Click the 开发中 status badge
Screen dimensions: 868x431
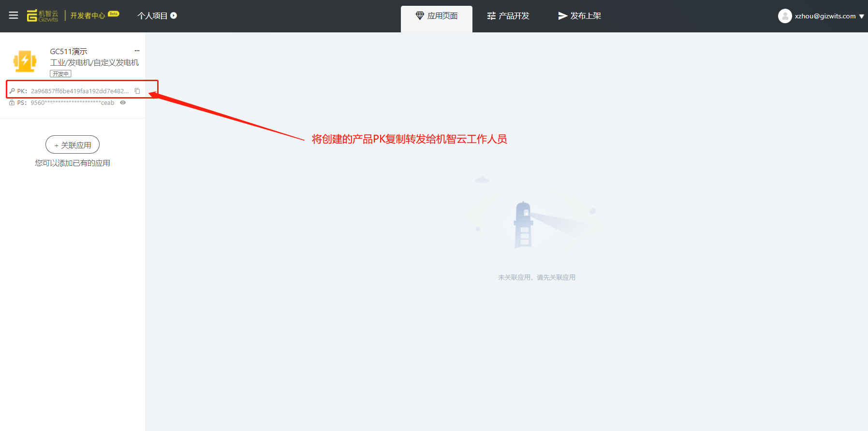pyautogui.click(x=60, y=74)
